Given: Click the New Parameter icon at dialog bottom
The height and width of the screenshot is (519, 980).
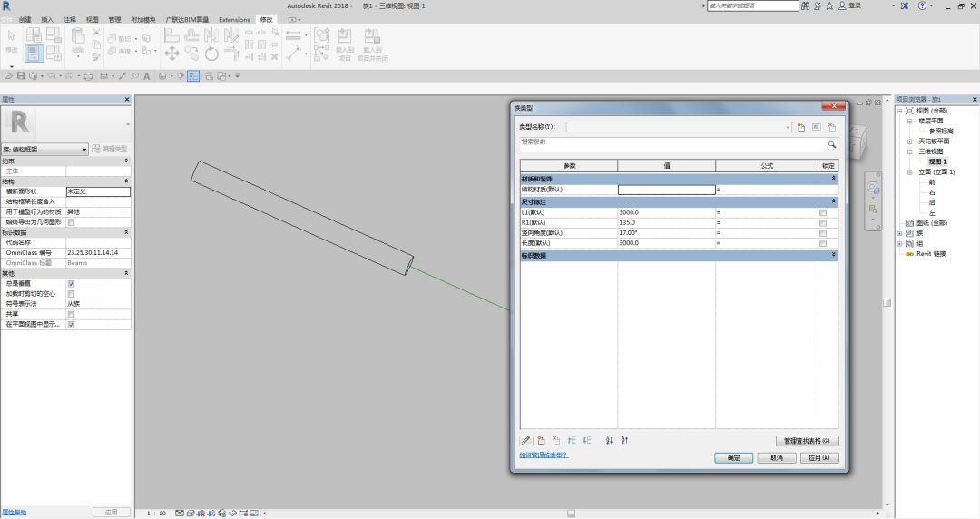Looking at the screenshot, I should [541, 440].
